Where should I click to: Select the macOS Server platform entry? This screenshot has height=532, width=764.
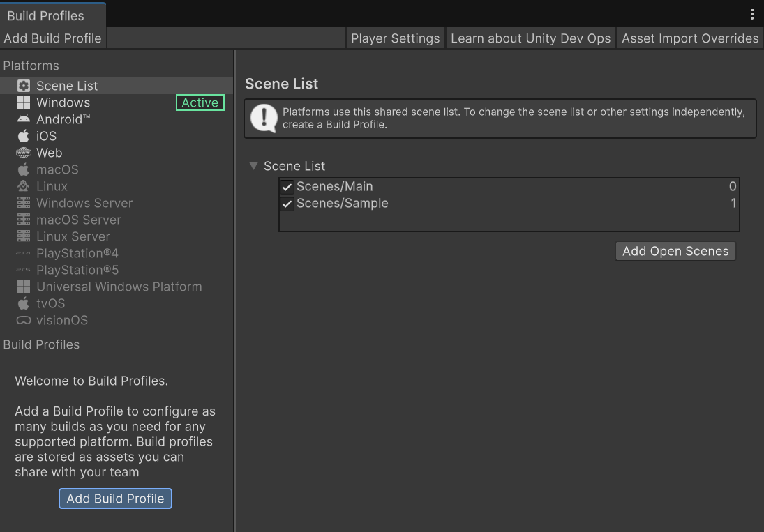117,220
